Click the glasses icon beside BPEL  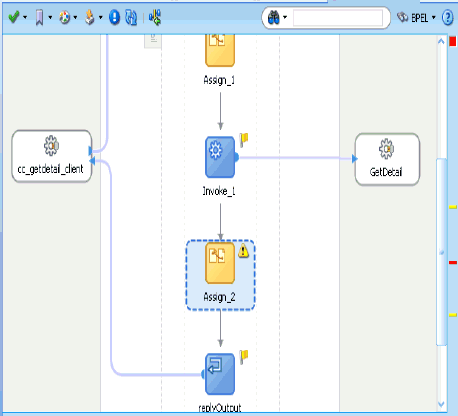pos(403,17)
